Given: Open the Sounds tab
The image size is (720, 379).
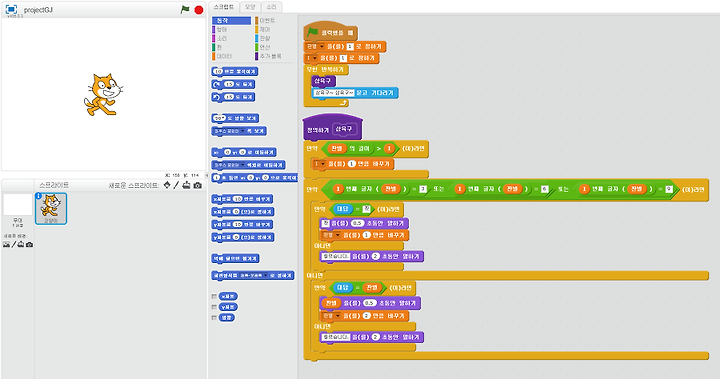Looking at the screenshot, I should coord(271,7).
